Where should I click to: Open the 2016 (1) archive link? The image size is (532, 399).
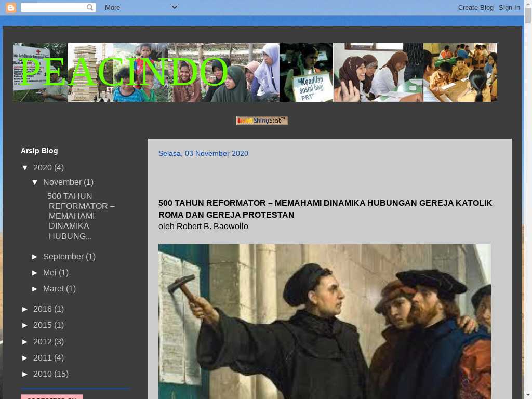point(43,309)
